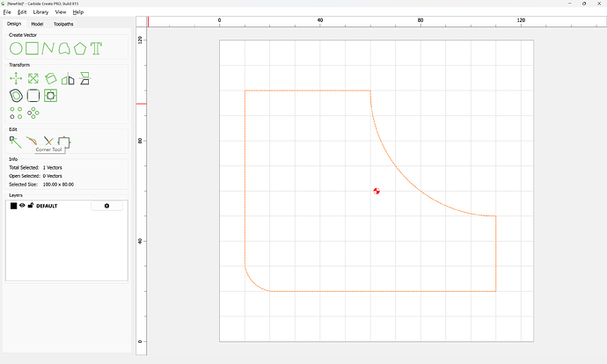Open the Offset Vectors tool
Image resolution: width=607 pixels, height=364 pixels.
(16, 96)
